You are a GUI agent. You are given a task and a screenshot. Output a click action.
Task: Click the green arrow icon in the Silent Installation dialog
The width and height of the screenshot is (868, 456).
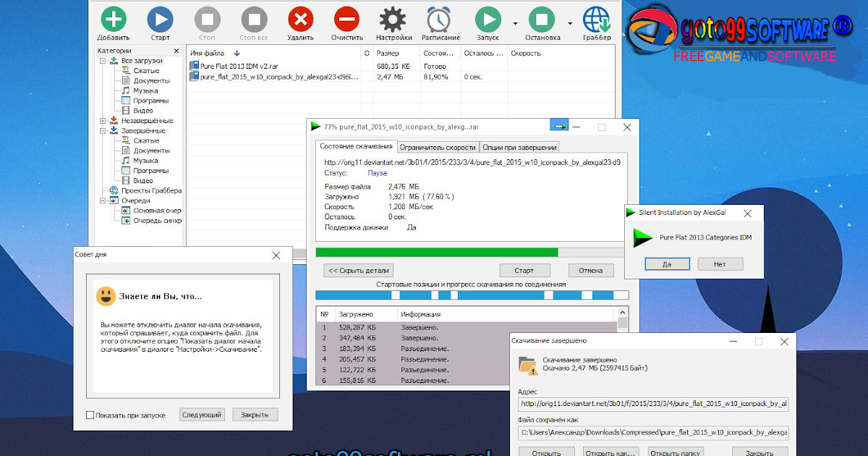click(642, 238)
